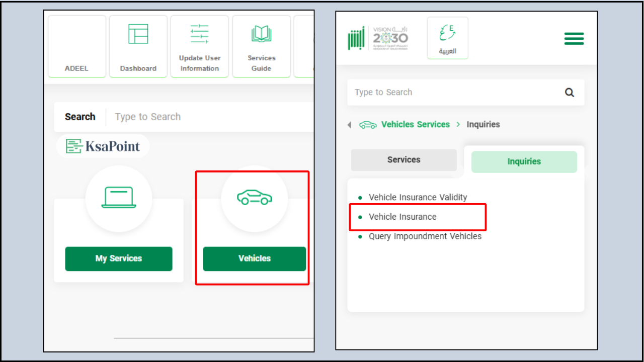Viewport: 644px width, 362px height.
Task: Click the magnifier search icon
Action: pos(570,93)
